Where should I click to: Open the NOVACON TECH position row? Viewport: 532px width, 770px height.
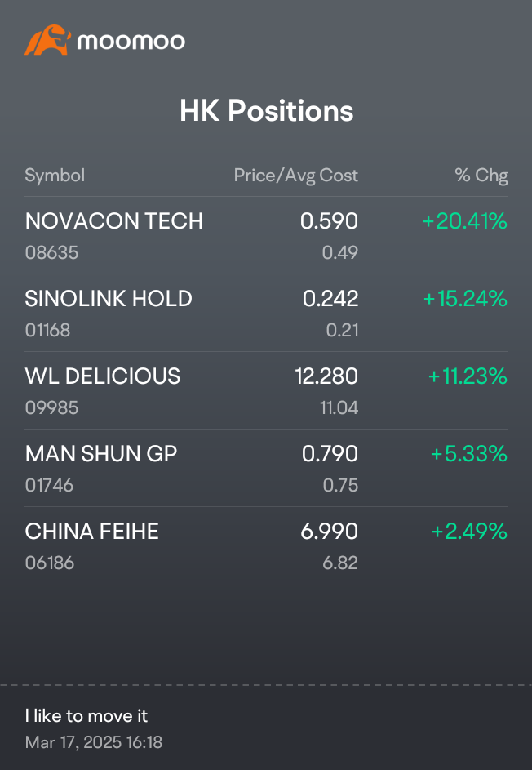pyautogui.click(x=266, y=236)
